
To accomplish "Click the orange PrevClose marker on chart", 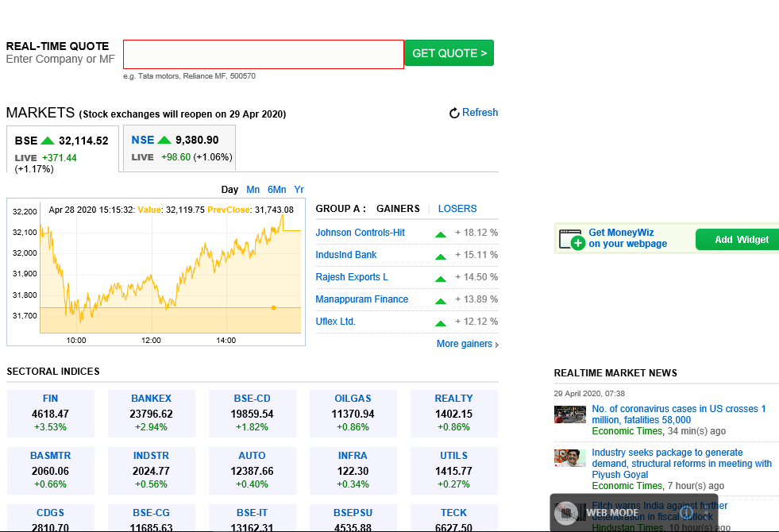I will 273,308.
